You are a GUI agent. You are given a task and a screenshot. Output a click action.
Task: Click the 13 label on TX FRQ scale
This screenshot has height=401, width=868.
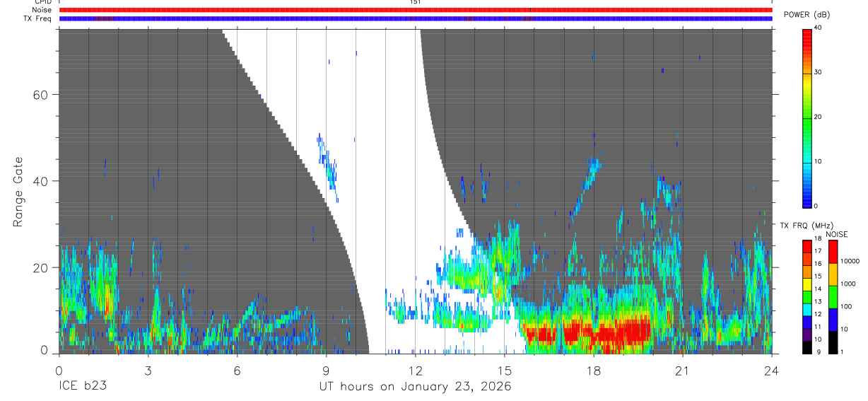817,301
